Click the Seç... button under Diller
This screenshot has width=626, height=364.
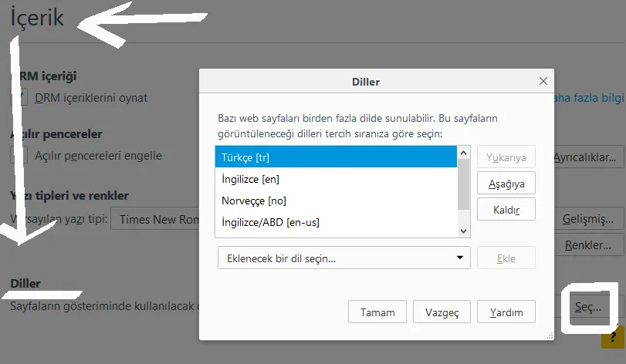[x=587, y=307]
